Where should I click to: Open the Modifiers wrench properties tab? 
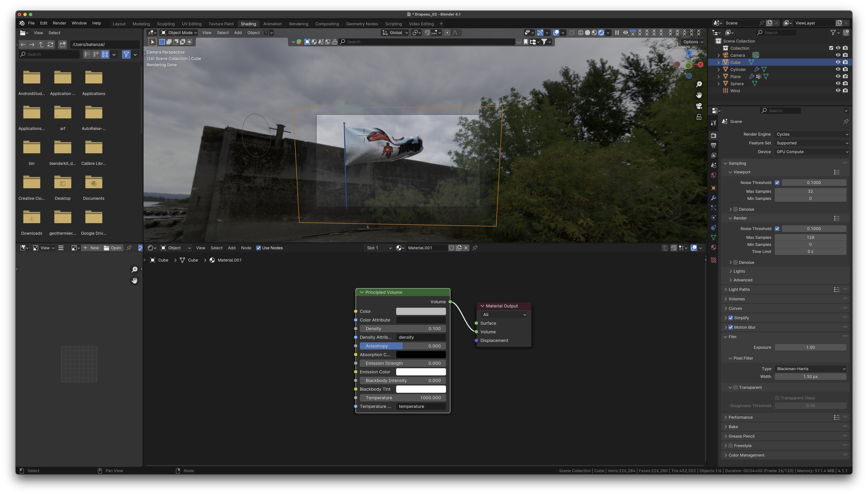click(713, 198)
